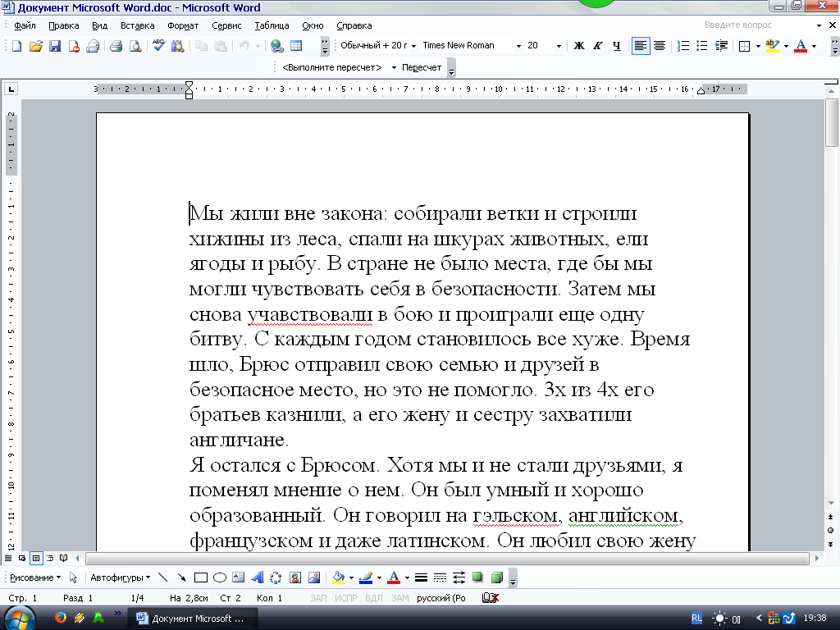Image resolution: width=840 pixels, height=630 pixels.
Task: Choose the line style icon
Action: click(421, 577)
